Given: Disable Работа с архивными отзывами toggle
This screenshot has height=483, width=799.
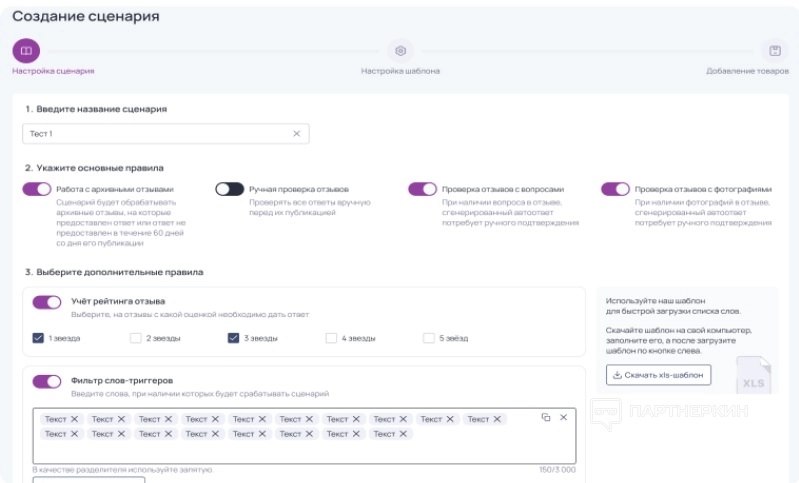Looking at the screenshot, I should coord(37,189).
